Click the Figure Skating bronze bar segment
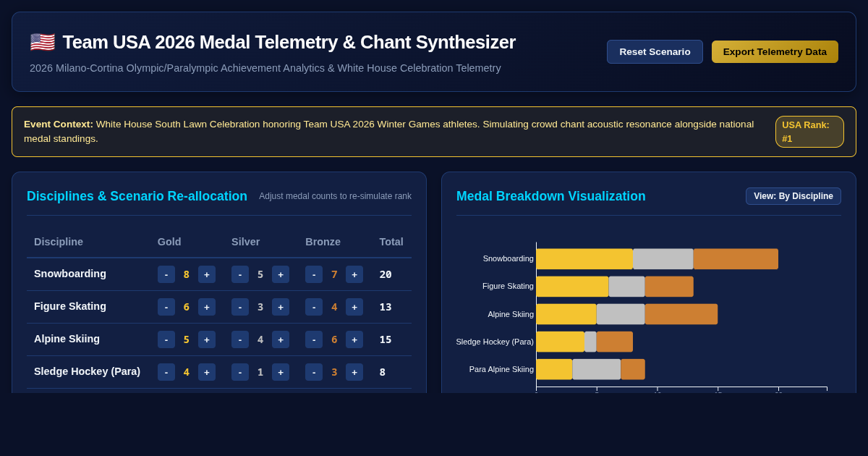 point(669,287)
